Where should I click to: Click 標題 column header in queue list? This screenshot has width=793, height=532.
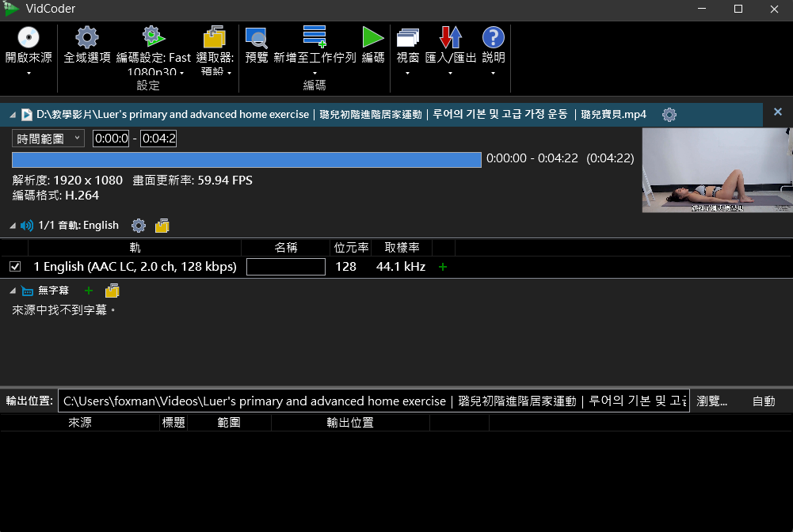point(173,423)
